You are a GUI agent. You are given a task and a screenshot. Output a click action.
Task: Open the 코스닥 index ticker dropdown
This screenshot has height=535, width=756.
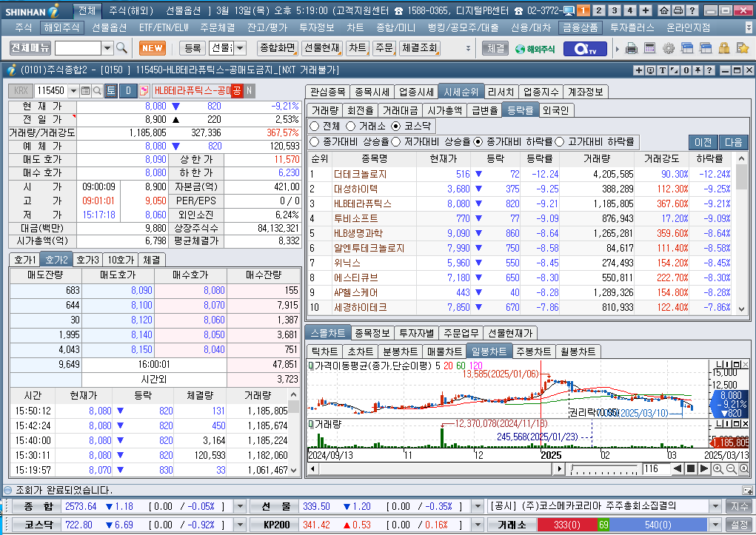coord(239,525)
